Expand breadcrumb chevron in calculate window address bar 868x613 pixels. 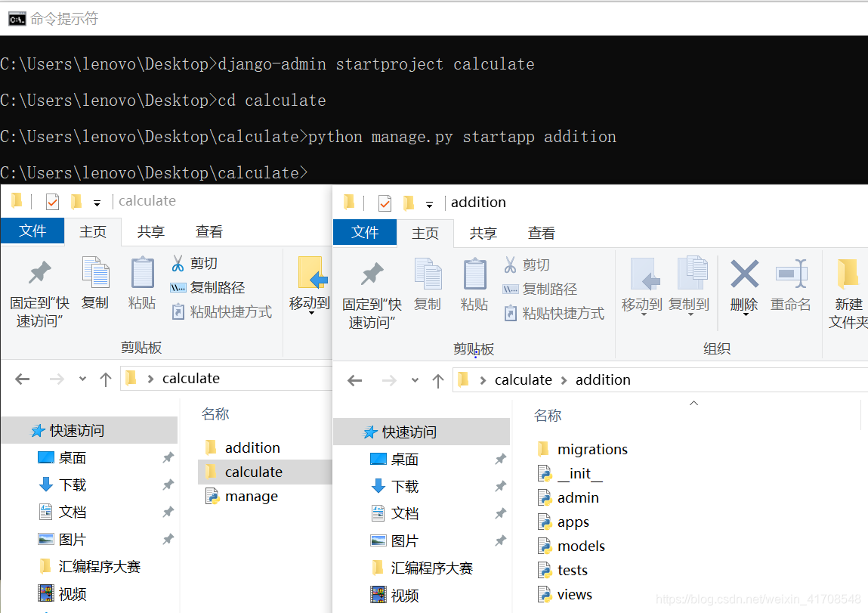point(150,379)
